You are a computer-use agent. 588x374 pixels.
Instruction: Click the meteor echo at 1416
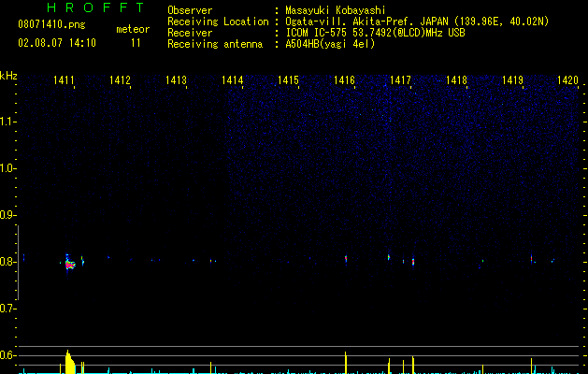pos(346,259)
